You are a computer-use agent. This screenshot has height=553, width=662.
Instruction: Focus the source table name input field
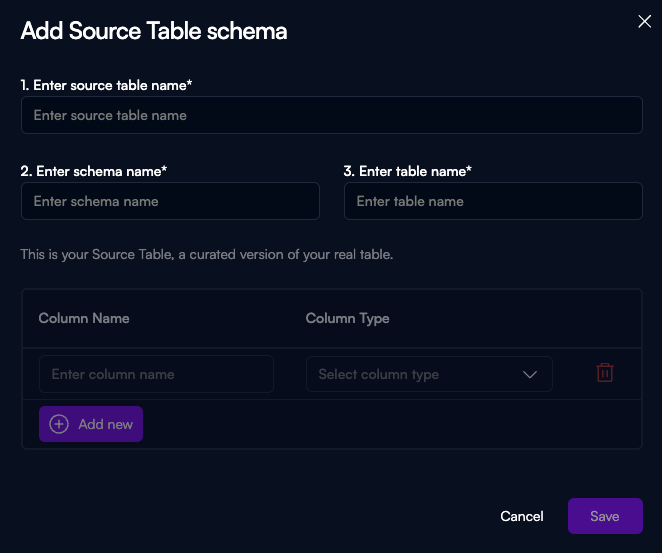(x=331, y=115)
